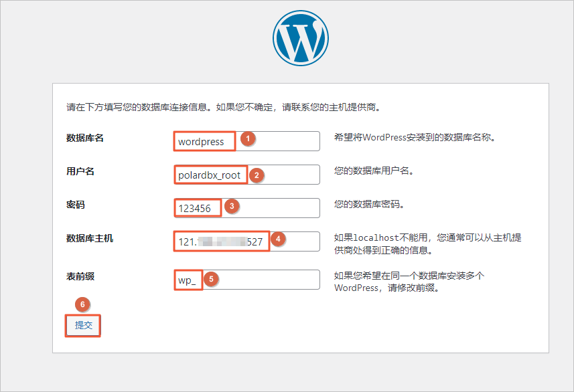Screen dimensions: 574x392
Task: Focus the table prefix field with wp_
Action: [x=246, y=280]
